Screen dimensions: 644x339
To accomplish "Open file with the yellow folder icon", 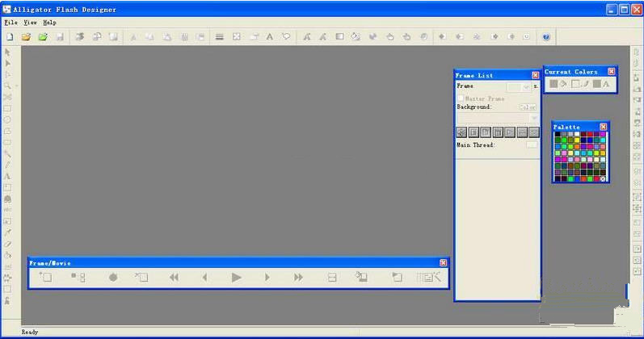I will (x=27, y=37).
